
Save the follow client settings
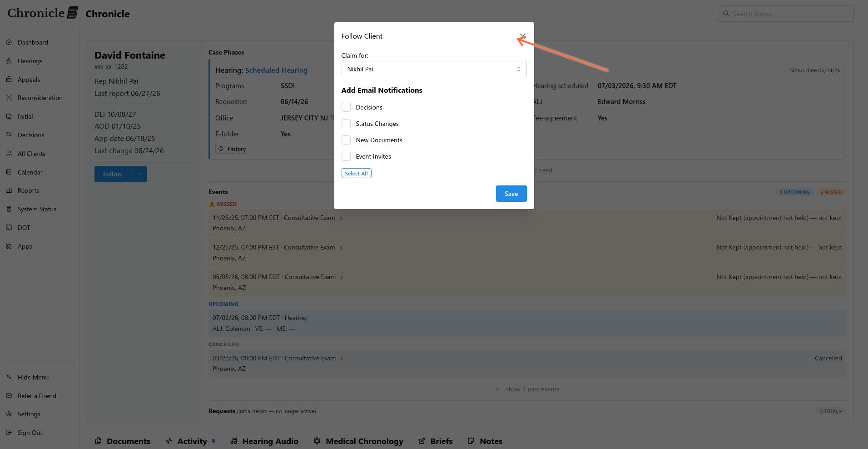511,194
